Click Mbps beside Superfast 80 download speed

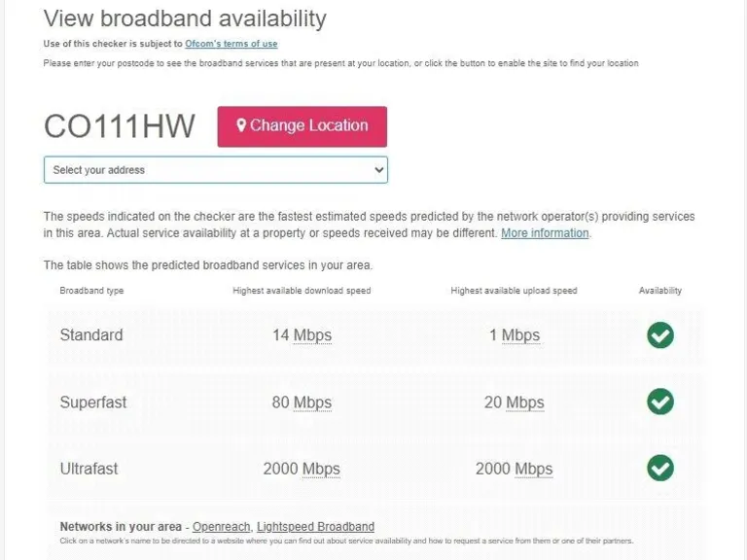coord(312,402)
